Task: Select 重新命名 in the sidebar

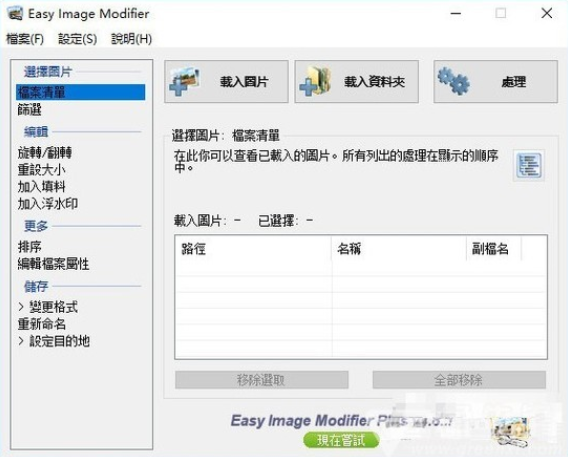Action: click(x=42, y=324)
